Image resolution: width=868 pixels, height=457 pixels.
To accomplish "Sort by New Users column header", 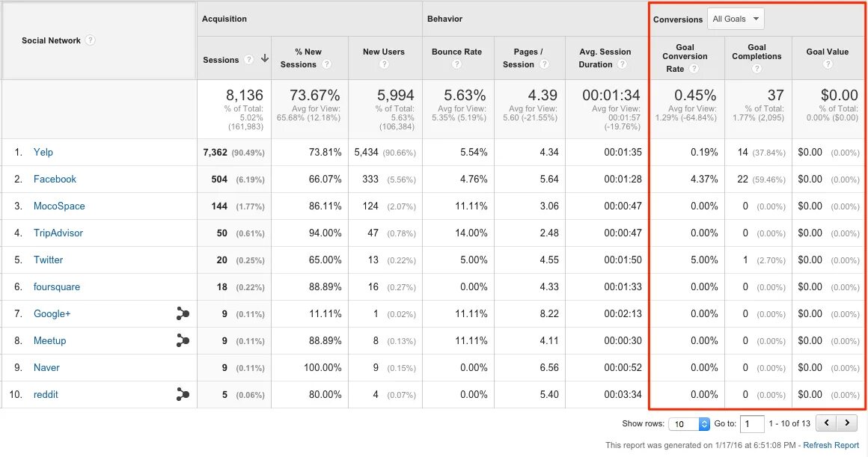I will (x=384, y=52).
